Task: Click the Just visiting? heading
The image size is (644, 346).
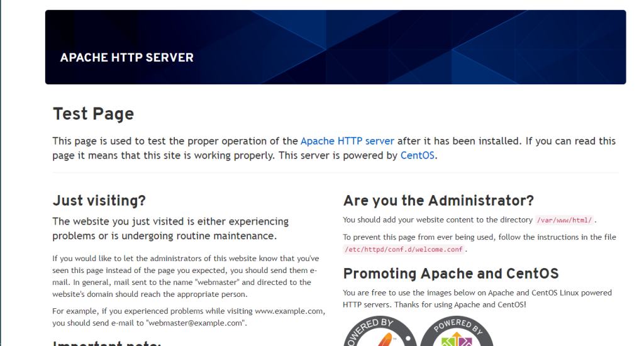Action: coord(99,201)
